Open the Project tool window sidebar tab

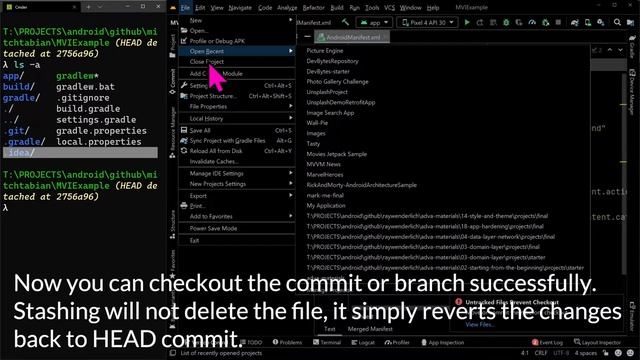[173, 45]
